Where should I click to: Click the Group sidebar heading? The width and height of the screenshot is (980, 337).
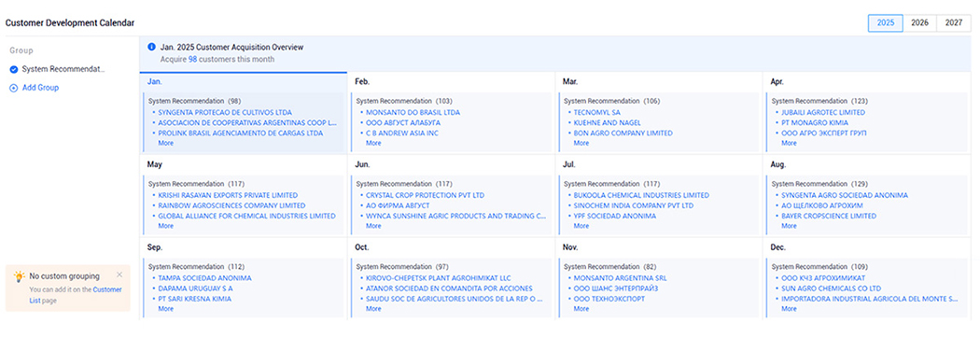pyautogui.click(x=21, y=50)
